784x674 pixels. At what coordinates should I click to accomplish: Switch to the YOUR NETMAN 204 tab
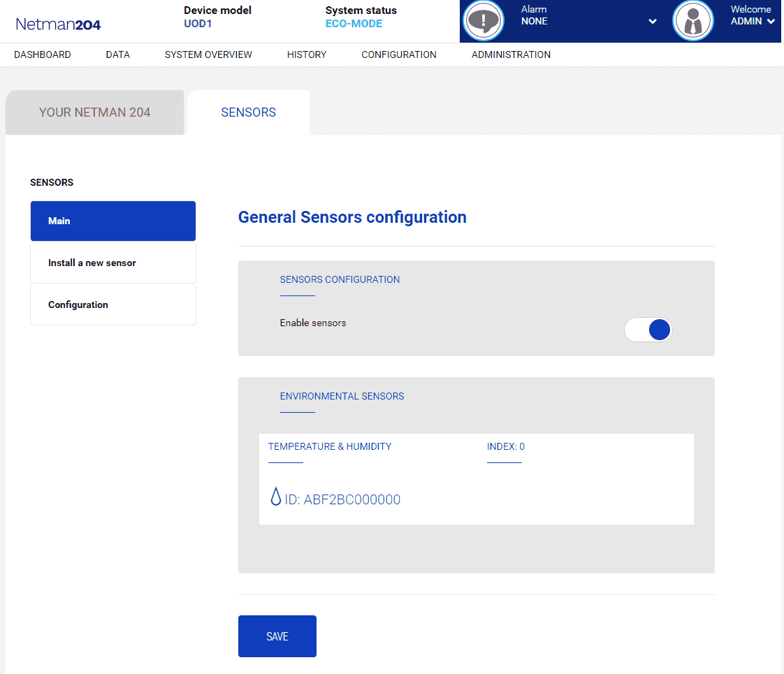click(94, 112)
